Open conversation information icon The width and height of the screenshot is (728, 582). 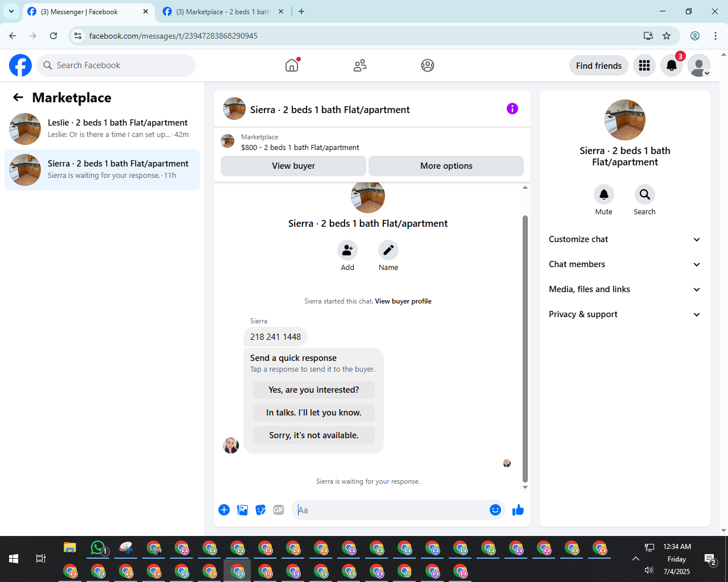(x=512, y=109)
